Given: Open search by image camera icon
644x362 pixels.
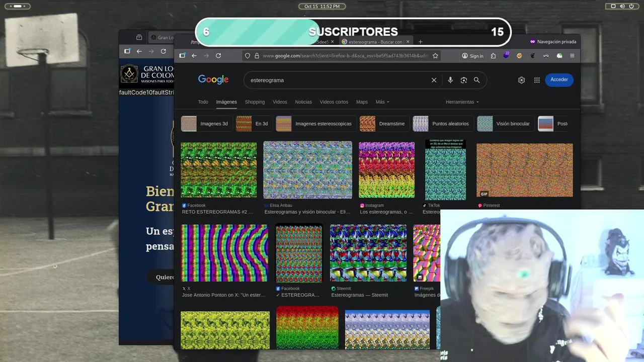Looking at the screenshot, I should (464, 80).
